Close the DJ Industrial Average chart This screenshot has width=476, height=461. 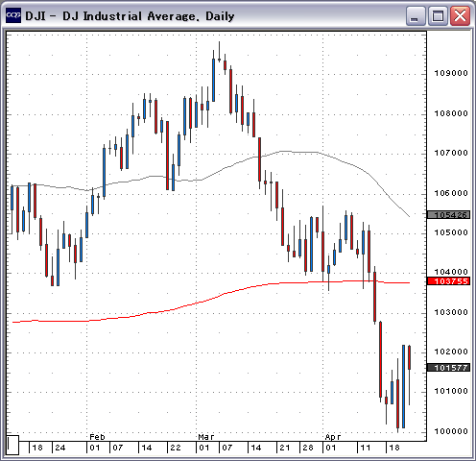460,15
